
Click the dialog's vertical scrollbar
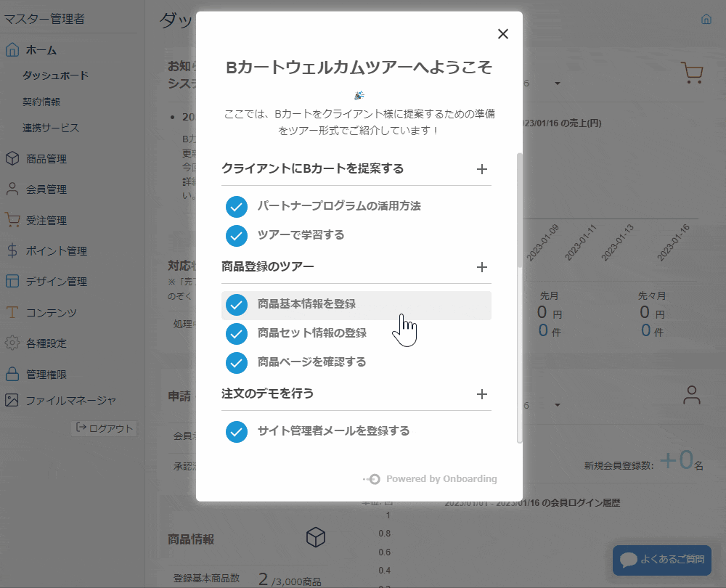(x=520, y=211)
